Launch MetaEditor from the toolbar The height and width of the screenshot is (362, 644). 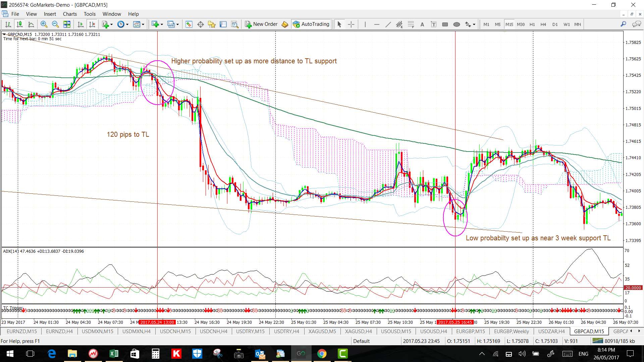point(285,24)
